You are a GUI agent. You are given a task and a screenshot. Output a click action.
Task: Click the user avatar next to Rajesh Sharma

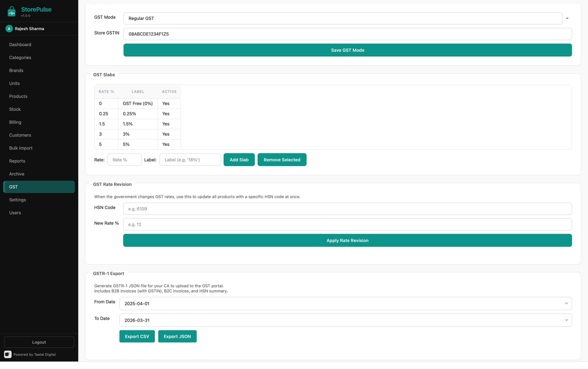click(x=9, y=29)
